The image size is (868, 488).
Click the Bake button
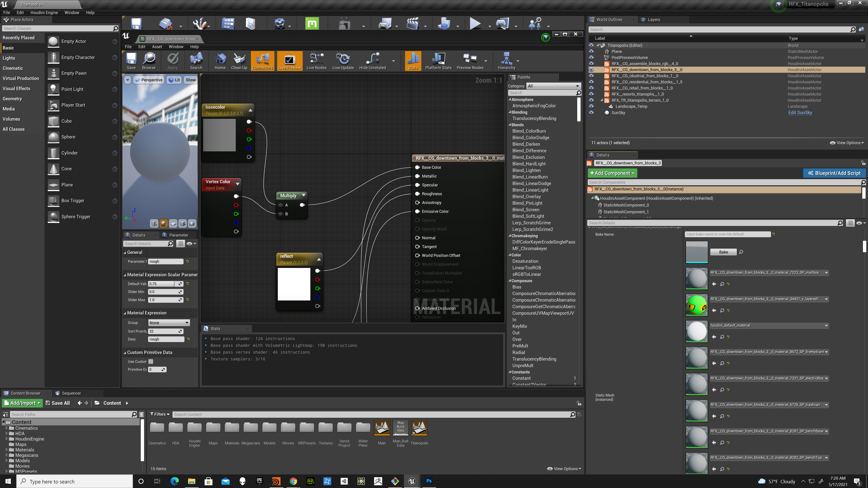coord(723,252)
